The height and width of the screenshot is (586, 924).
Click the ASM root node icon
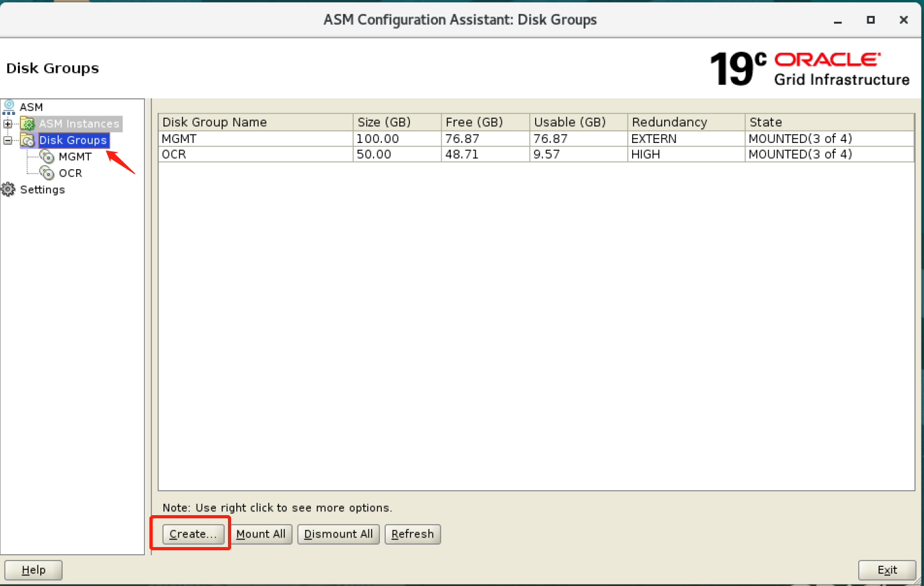click(x=9, y=107)
